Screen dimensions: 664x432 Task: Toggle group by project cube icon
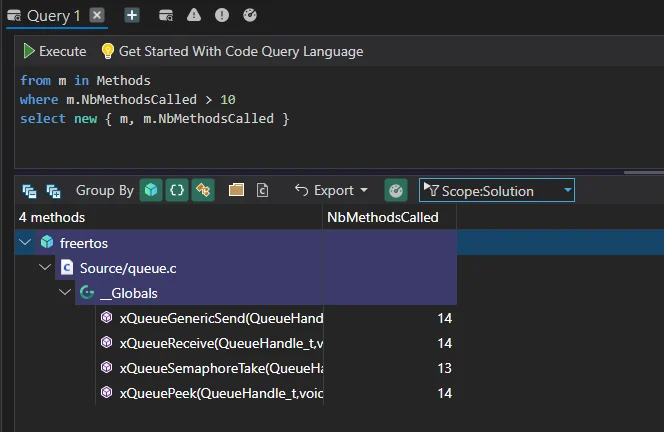coord(151,190)
